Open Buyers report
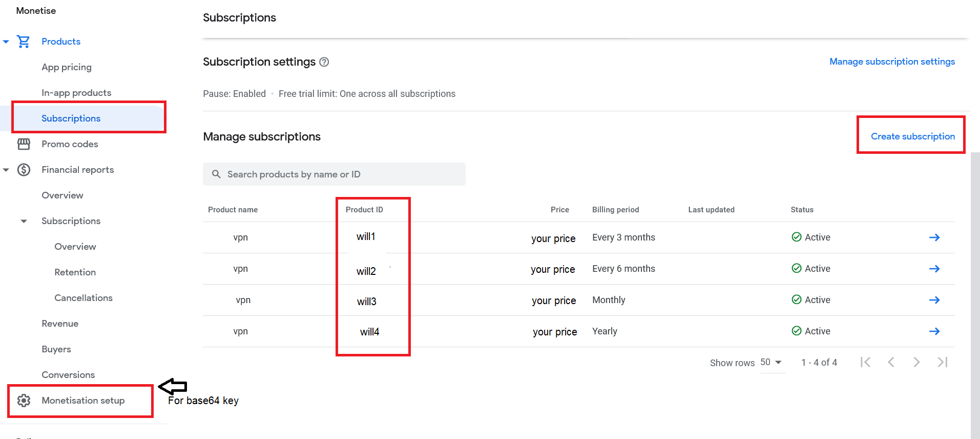The height and width of the screenshot is (439, 980). [x=56, y=349]
